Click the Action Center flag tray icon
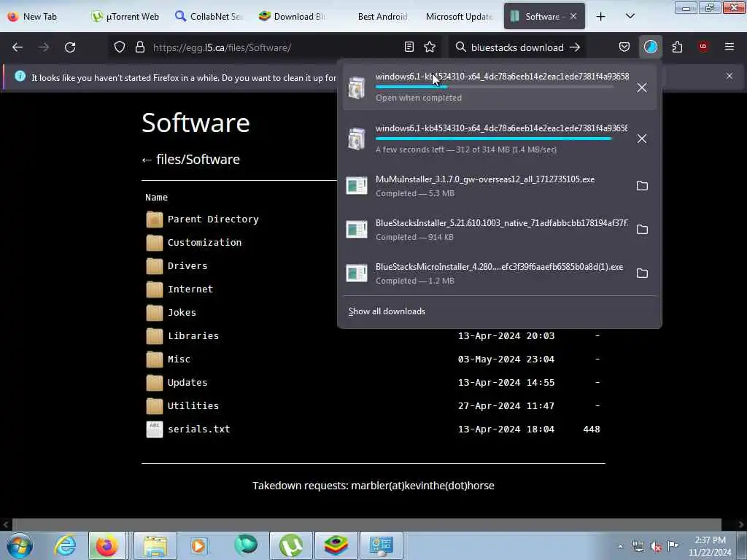The width and height of the screenshot is (747, 560). (673, 545)
